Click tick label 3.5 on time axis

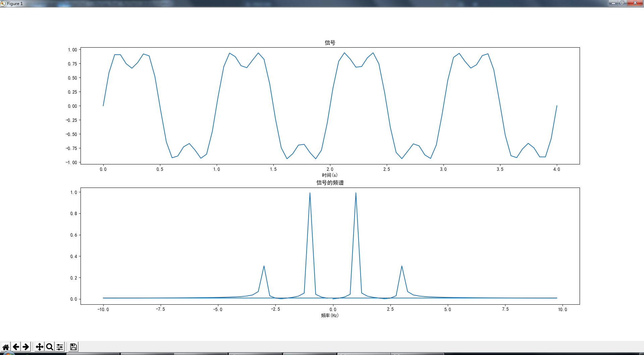pos(500,169)
